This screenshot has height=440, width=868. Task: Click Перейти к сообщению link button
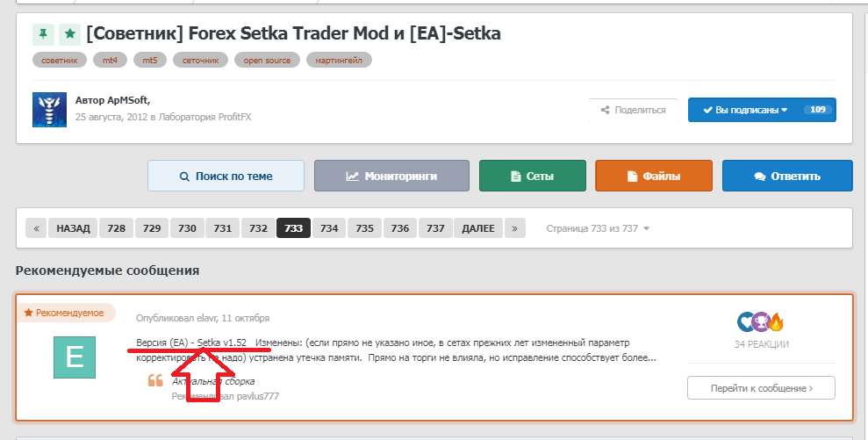pyautogui.click(x=761, y=388)
